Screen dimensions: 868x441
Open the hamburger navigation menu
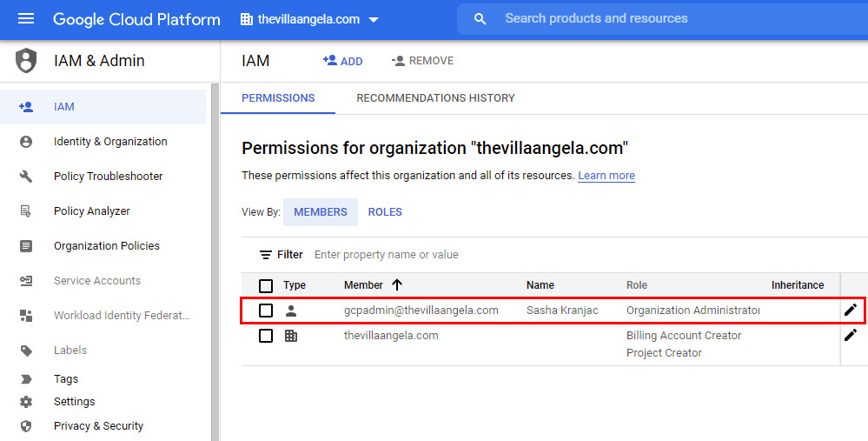tap(26, 19)
